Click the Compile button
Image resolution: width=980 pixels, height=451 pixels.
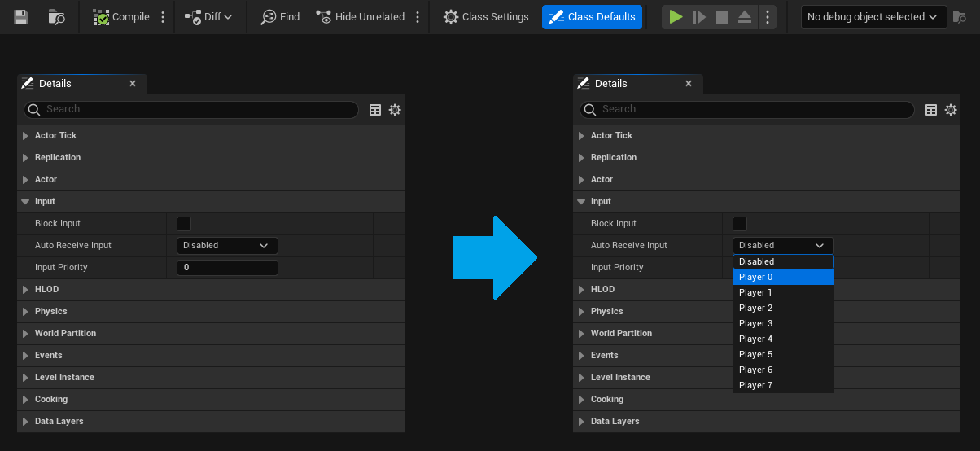[121, 16]
